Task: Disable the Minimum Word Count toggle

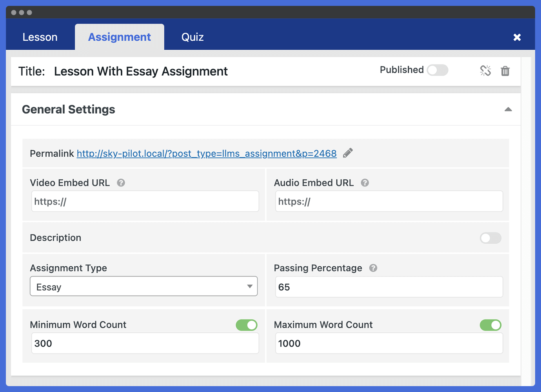Action: [x=247, y=325]
